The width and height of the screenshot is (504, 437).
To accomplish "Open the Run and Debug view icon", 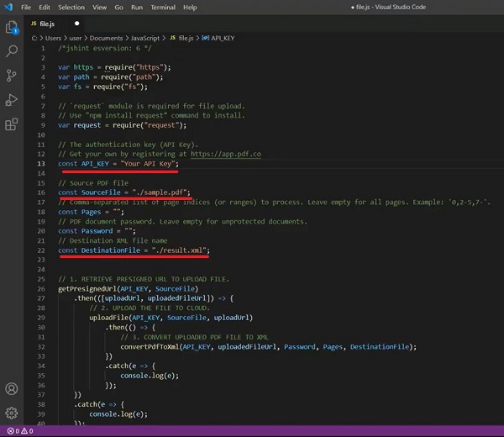I will coord(11,100).
